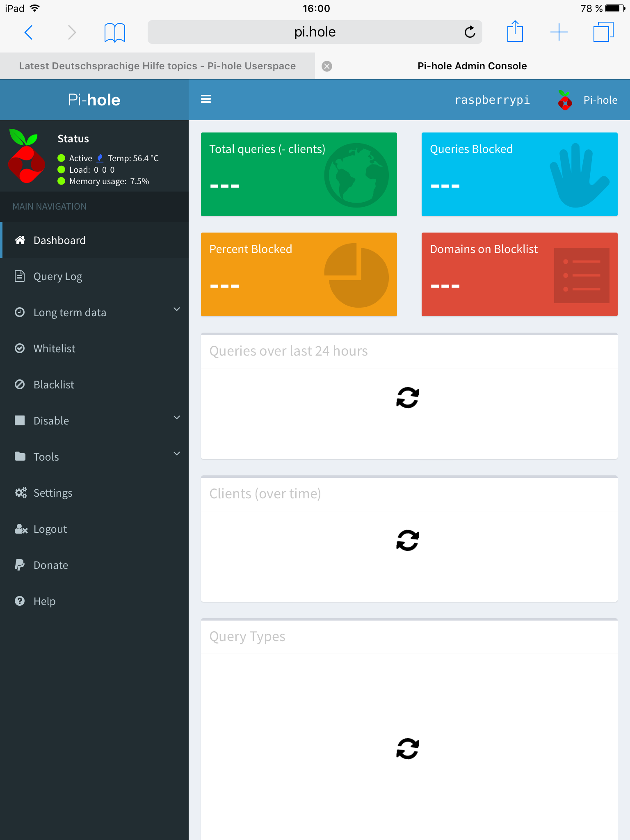Open the Blacklist page
Viewport: 630px width, 840px height.
94,385
